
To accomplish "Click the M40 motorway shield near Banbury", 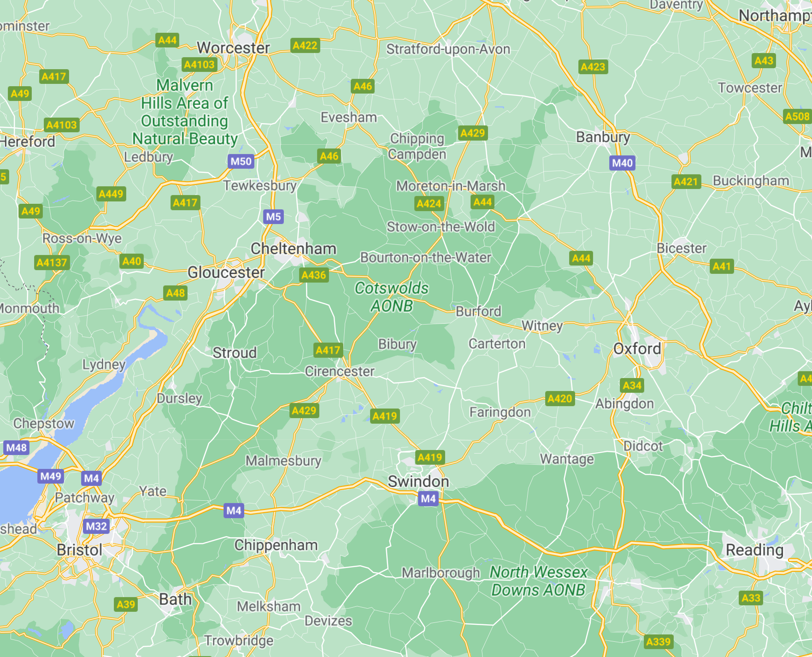I will point(622,163).
